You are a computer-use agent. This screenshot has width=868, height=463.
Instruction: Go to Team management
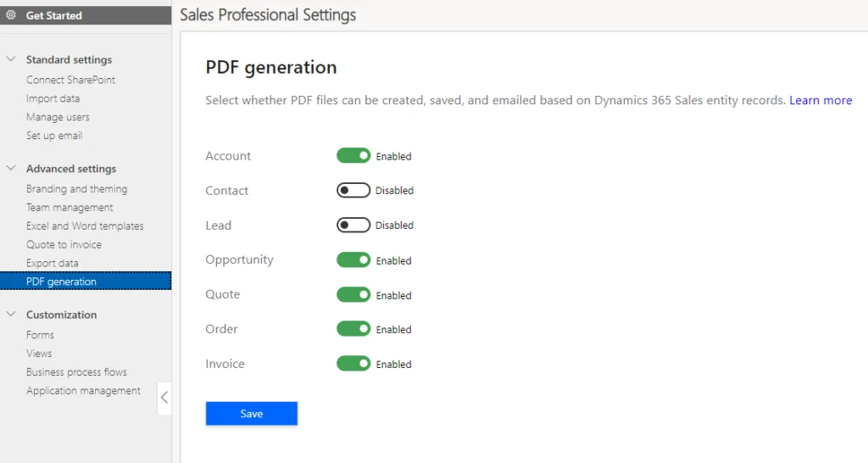point(70,208)
